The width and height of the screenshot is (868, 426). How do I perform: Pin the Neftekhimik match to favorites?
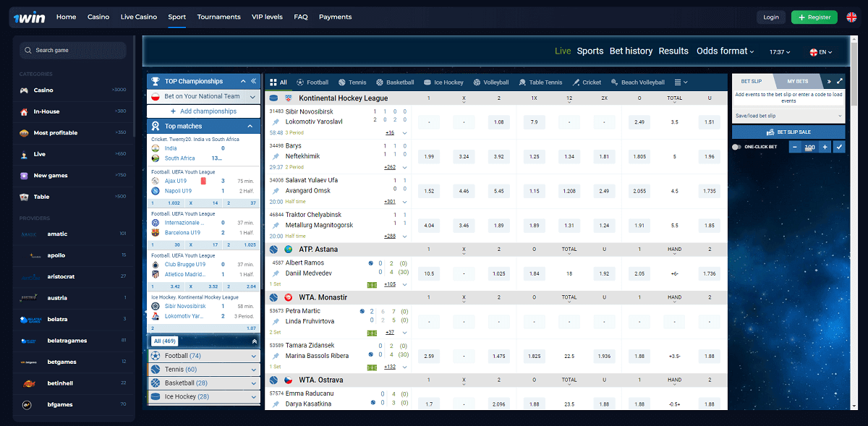(276, 156)
